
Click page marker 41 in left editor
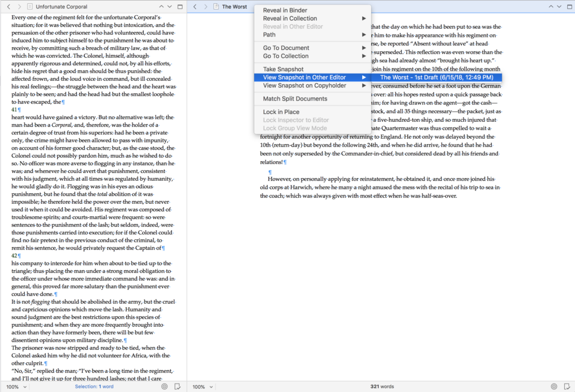pos(14,110)
